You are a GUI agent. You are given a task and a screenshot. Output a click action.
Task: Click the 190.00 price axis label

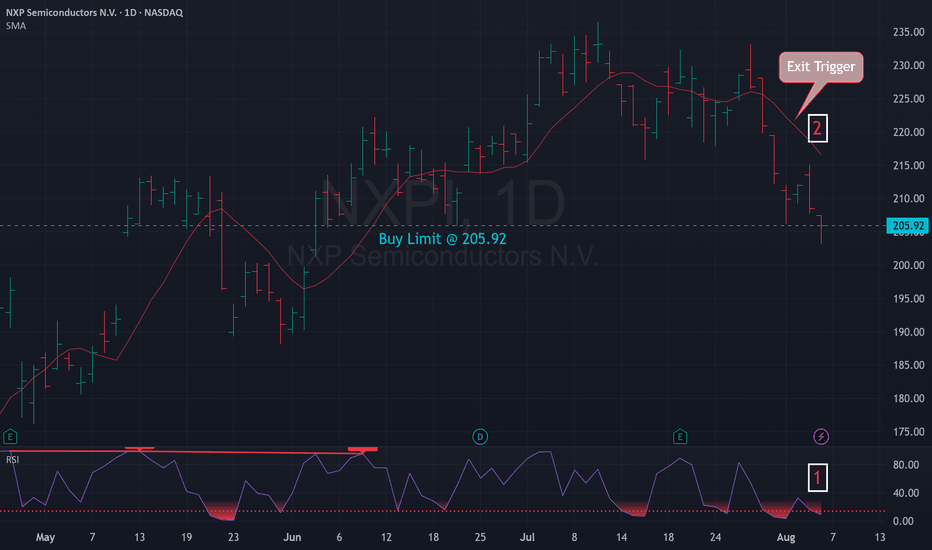[x=908, y=332]
